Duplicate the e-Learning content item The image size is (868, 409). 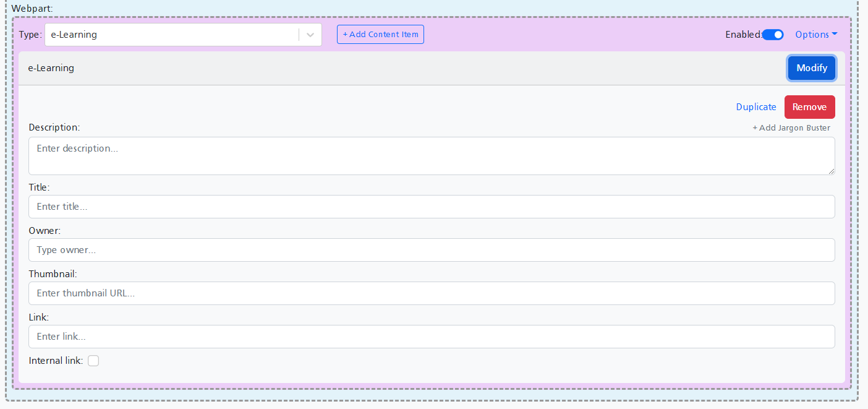756,107
